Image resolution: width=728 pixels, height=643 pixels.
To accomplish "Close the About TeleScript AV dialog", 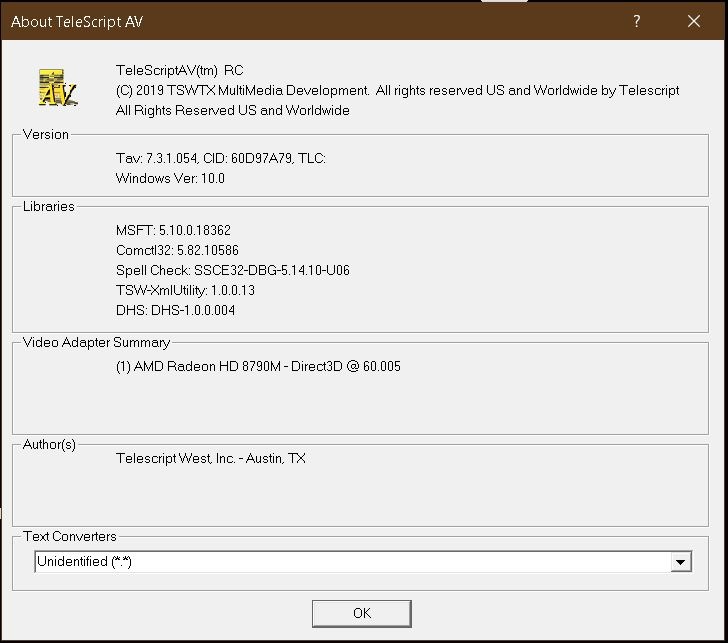I will point(694,21).
